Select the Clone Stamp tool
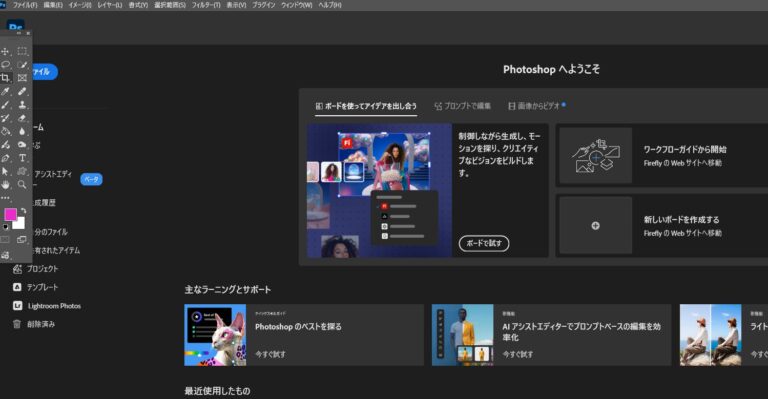768x399 pixels. (x=22, y=104)
